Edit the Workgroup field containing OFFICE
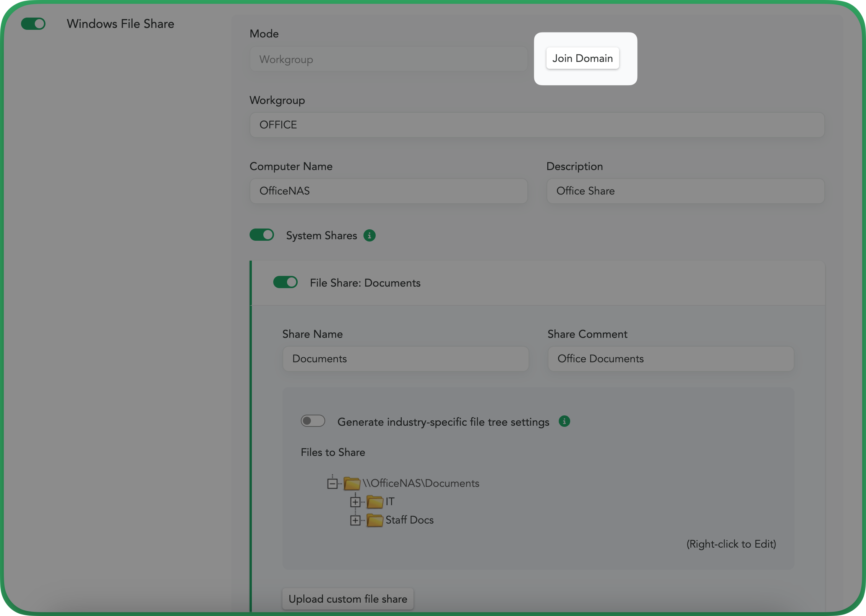Screen dimensions: 866x616 click(537, 125)
